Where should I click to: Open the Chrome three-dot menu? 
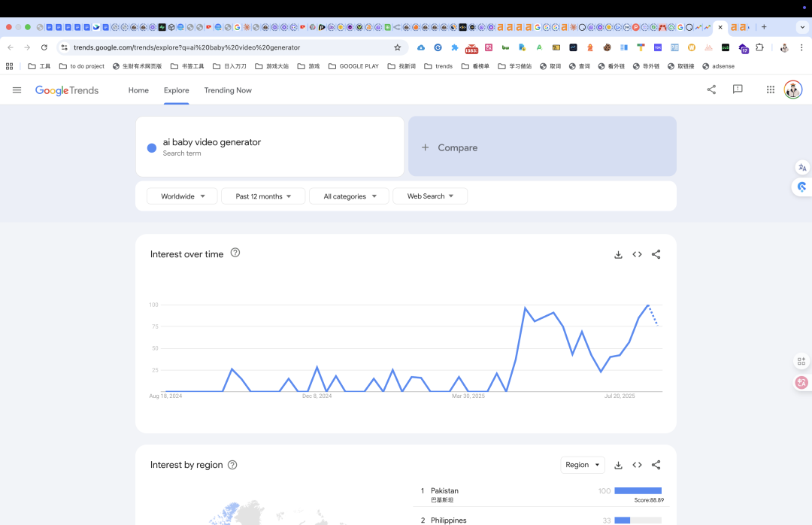801,47
